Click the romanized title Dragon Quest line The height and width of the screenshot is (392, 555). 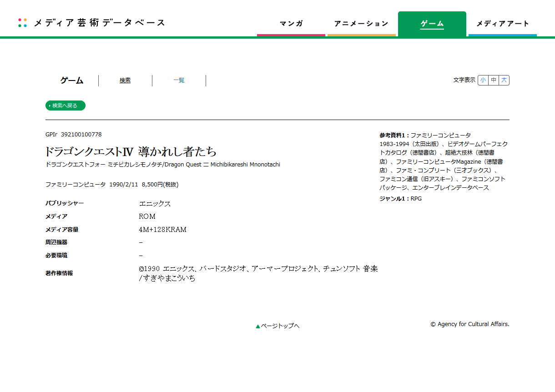[x=163, y=165]
